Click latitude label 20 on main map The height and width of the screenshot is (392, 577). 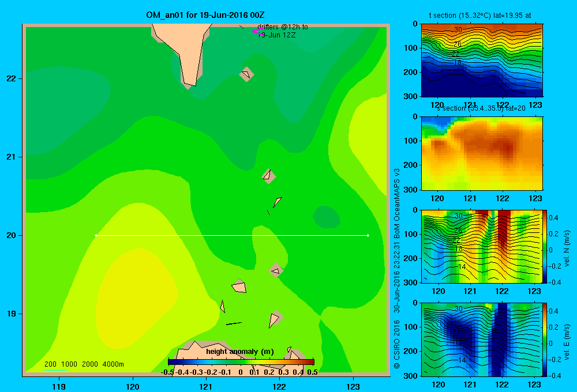click(x=12, y=235)
